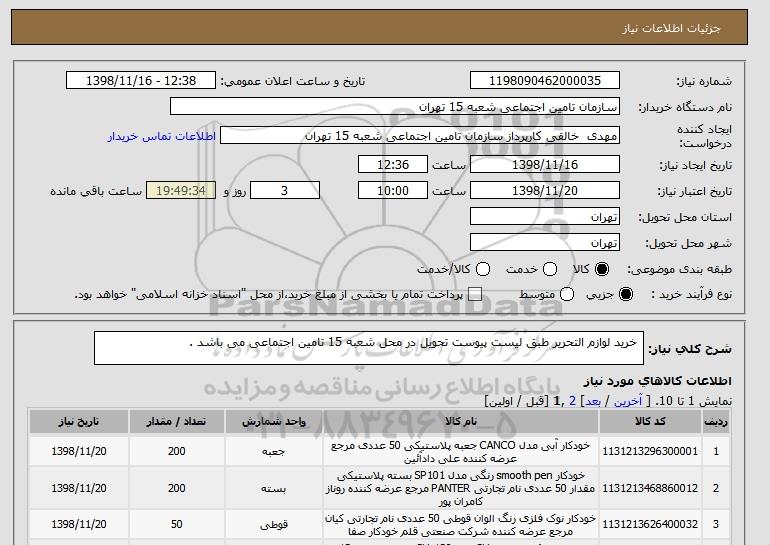The height and width of the screenshot is (545, 770).
Task: Select the خدمت radio button
Action: pyautogui.click(x=550, y=269)
